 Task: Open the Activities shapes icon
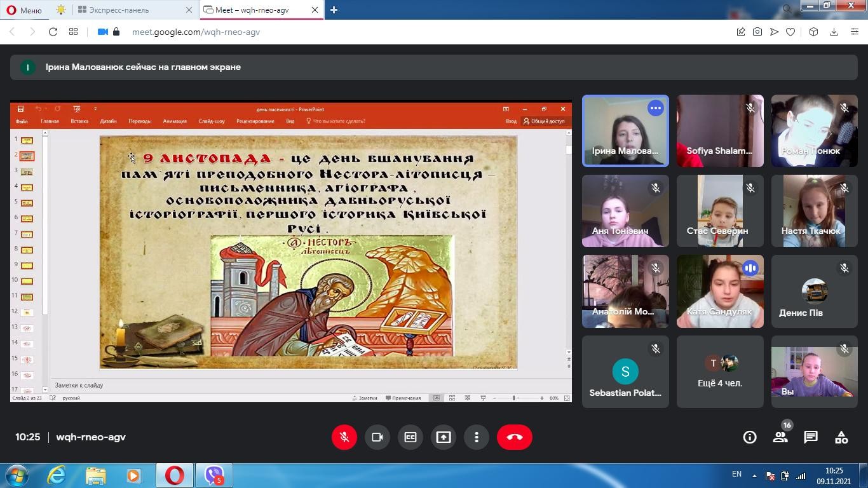[x=841, y=437]
